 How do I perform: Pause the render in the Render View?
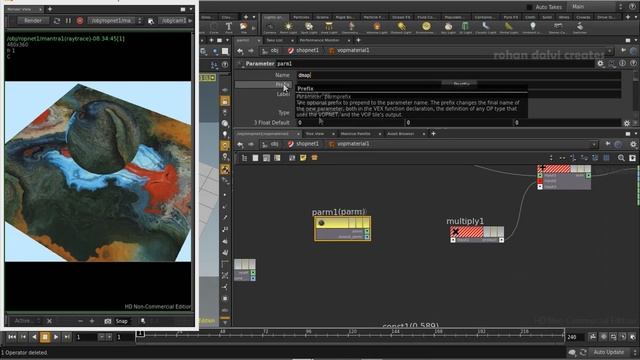coord(68,20)
